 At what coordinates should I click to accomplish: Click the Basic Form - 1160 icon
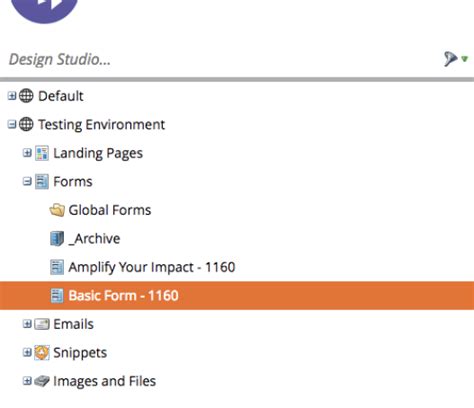point(57,296)
